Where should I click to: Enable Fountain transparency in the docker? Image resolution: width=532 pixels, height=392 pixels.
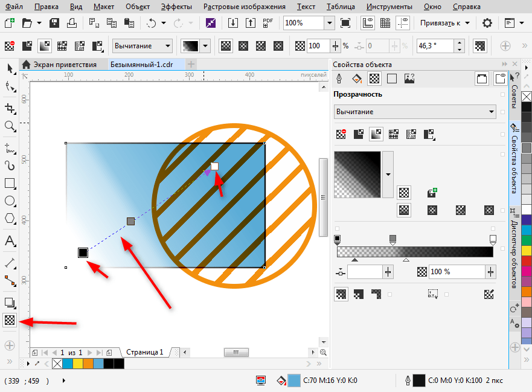coord(376,134)
